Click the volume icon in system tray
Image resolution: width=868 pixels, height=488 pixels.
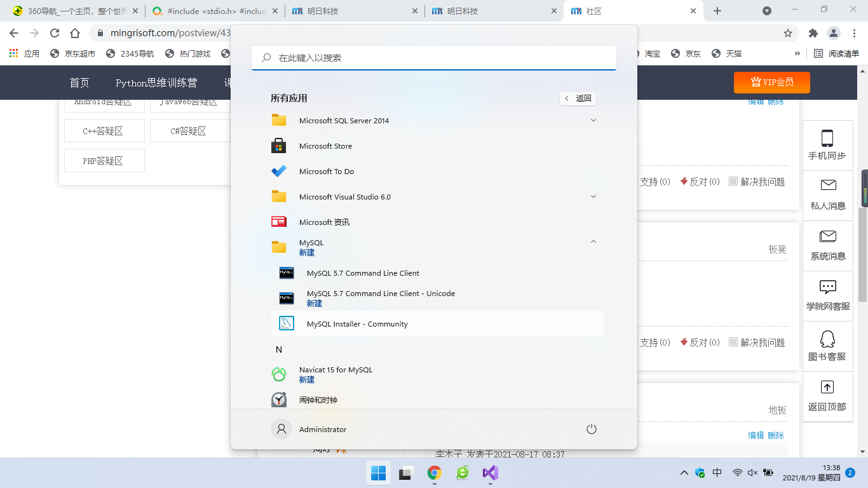pyautogui.click(x=752, y=473)
